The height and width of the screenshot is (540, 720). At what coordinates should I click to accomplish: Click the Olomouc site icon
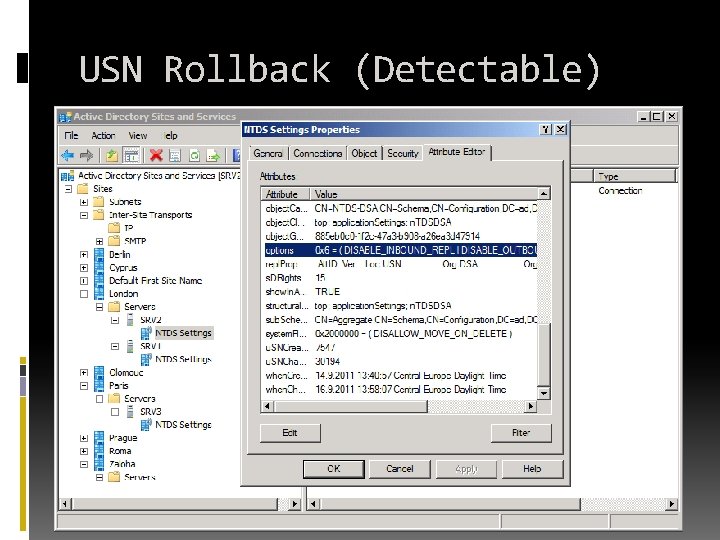click(x=99, y=372)
